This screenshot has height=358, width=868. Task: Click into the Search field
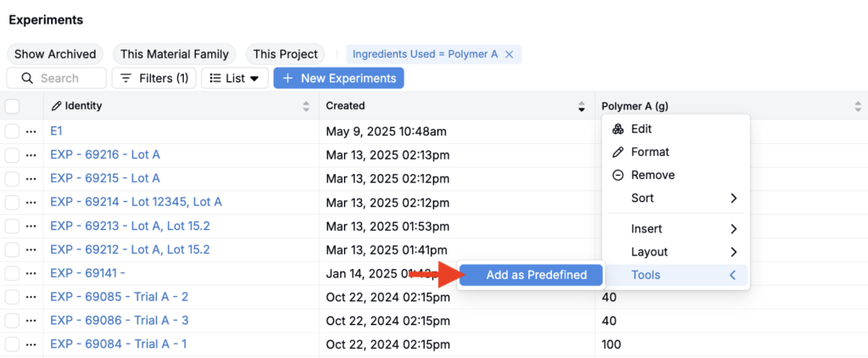coord(66,78)
